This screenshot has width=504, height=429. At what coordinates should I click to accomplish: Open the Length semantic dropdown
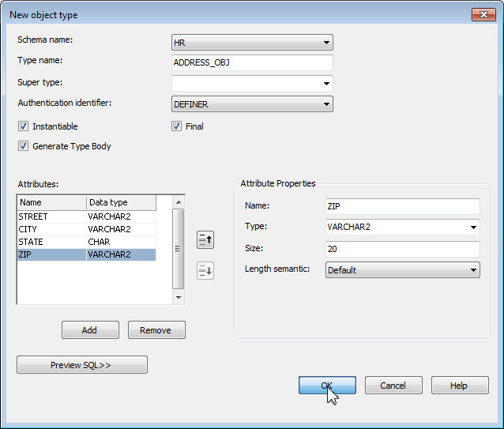[x=402, y=270]
